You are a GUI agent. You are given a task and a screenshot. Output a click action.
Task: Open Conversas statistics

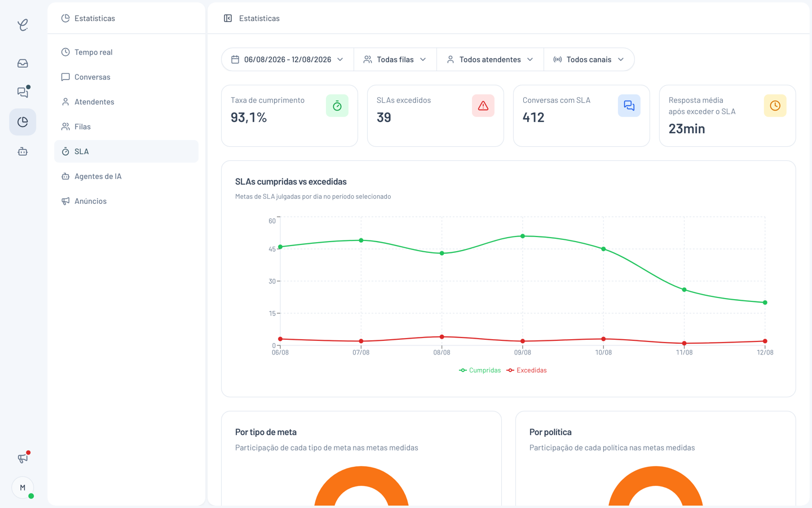tap(126, 77)
